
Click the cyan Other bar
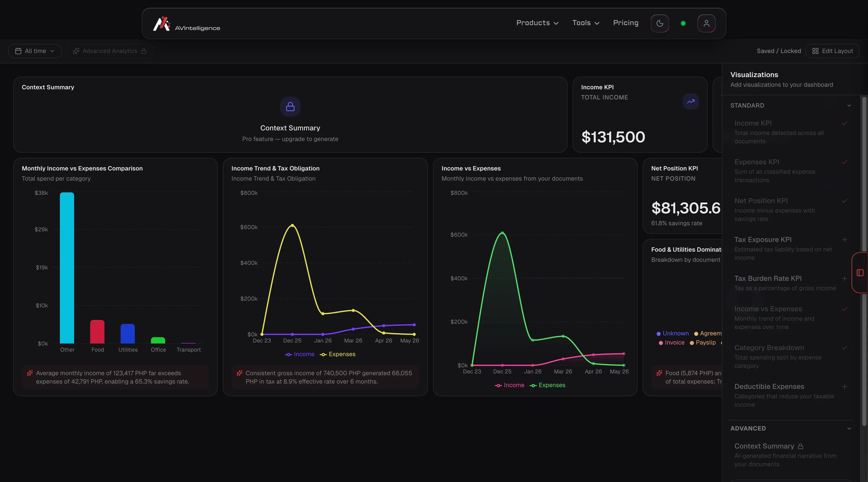coord(67,268)
